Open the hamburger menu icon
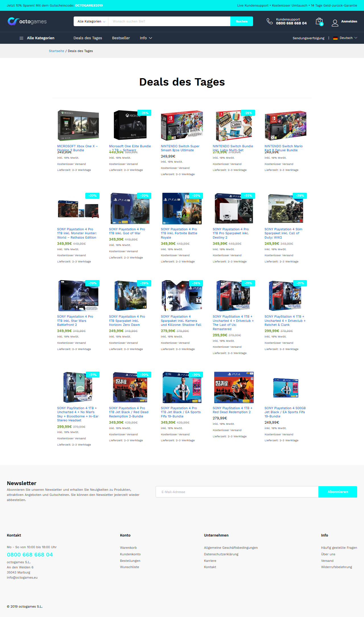This screenshot has width=364, height=617. [21, 38]
